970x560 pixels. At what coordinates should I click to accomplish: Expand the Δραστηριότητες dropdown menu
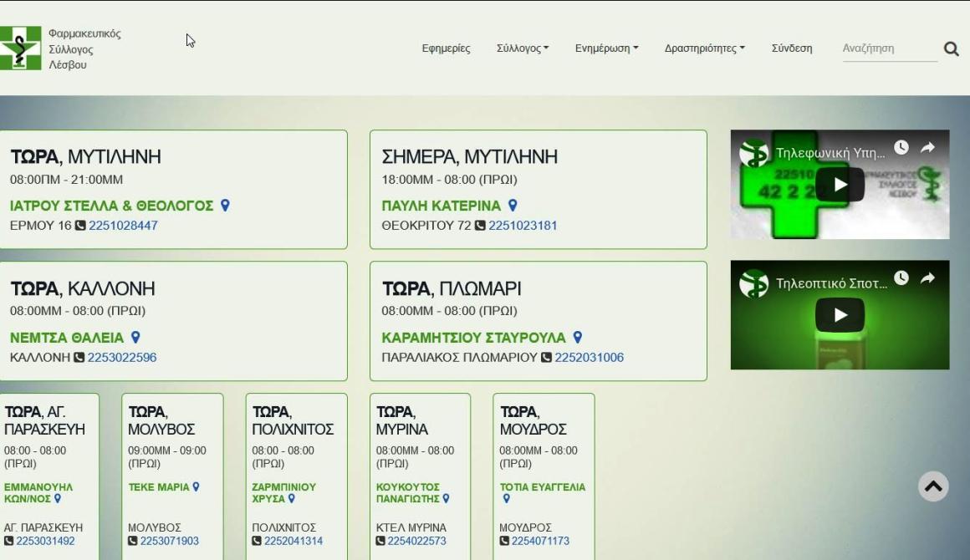705,48
